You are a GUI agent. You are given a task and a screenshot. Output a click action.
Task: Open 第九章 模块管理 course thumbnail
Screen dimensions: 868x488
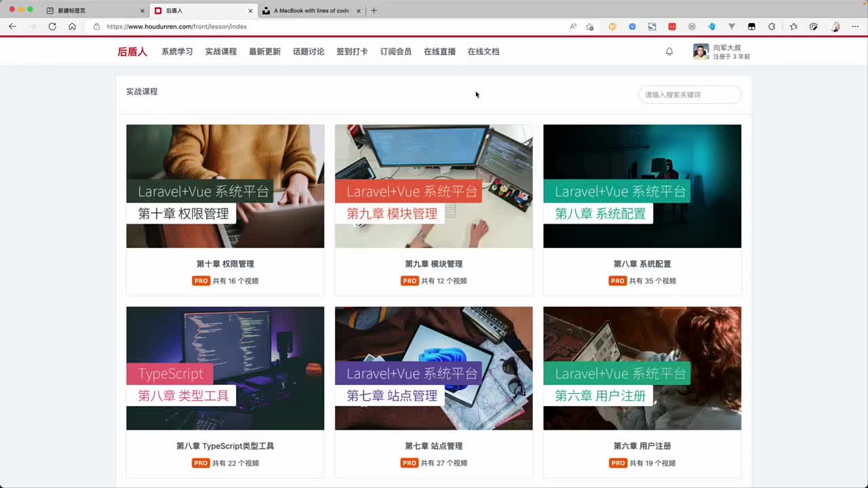[x=433, y=186]
